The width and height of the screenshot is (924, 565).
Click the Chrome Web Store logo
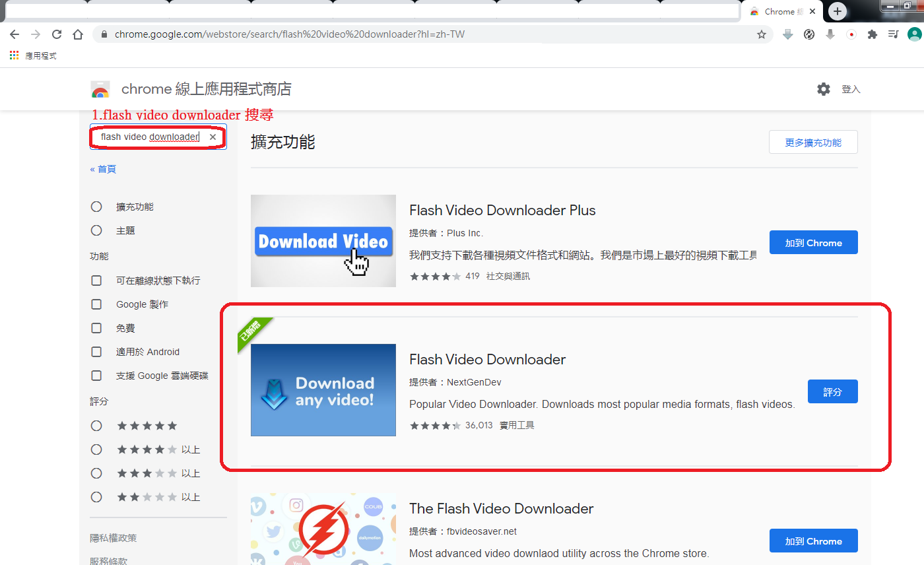[100, 89]
